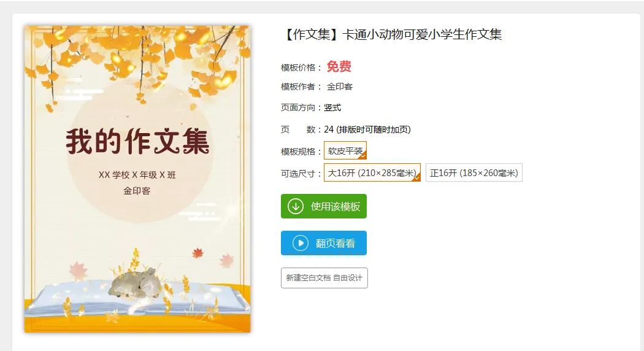Choose the 正16开 (185×260毫米) size

tap(474, 173)
